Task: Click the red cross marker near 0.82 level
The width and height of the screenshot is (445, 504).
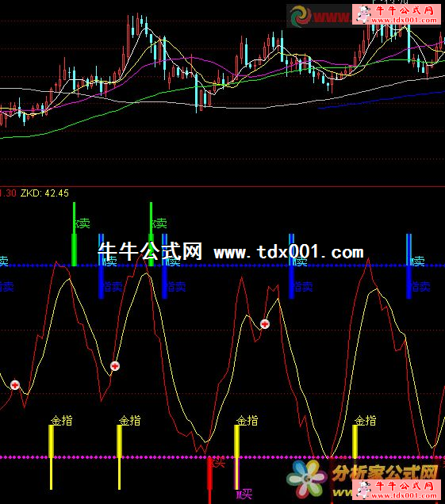Action: tap(265, 324)
